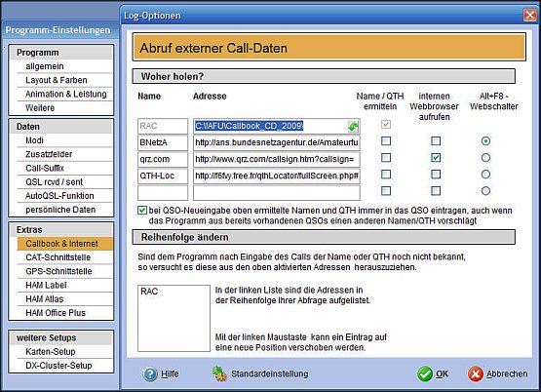
Task: Click into the BNetzA address field
Action: [277, 142]
